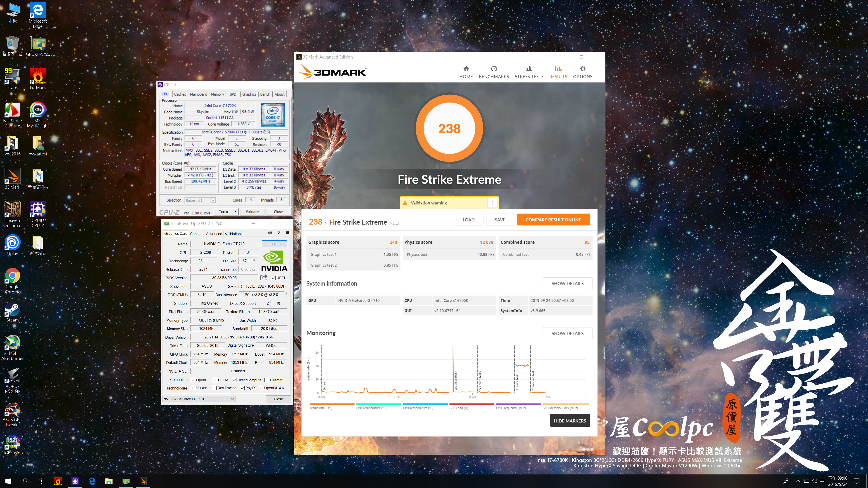Click the COMPARE RESULT ONLINE button

pos(553,220)
